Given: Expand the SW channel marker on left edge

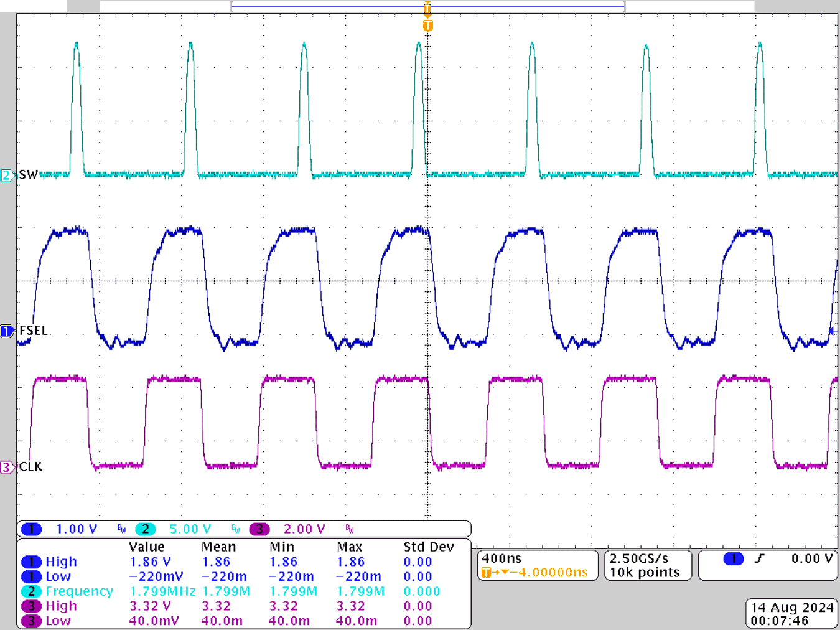Looking at the screenshot, I should 6,176.
